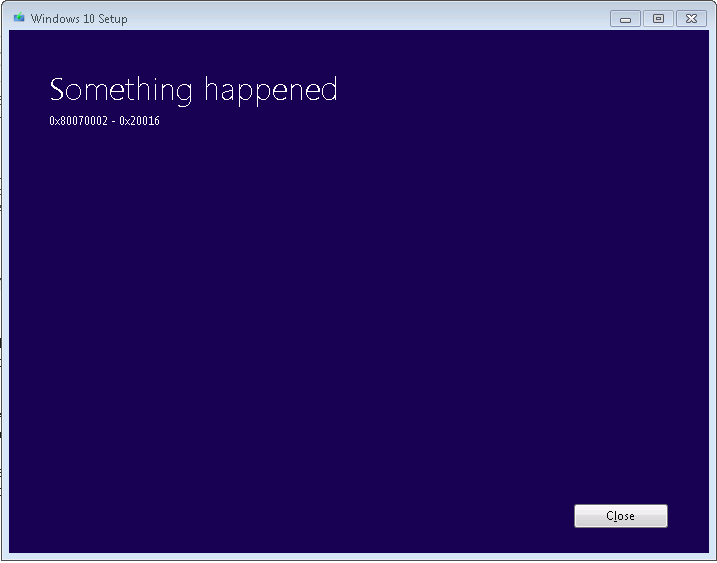Click the window's left border frame
The width and height of the screenshot is (717, 563).
coord(5,293)
